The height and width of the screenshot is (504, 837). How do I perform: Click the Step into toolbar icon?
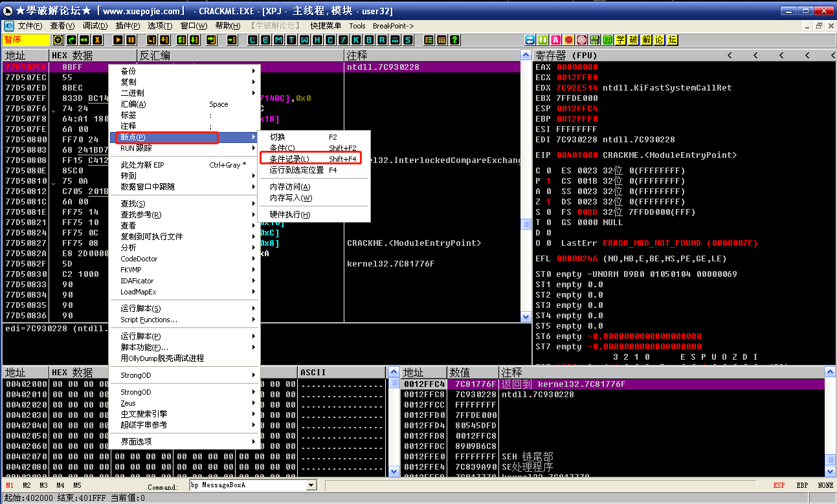pyautogui.click(x=151, y=39)
